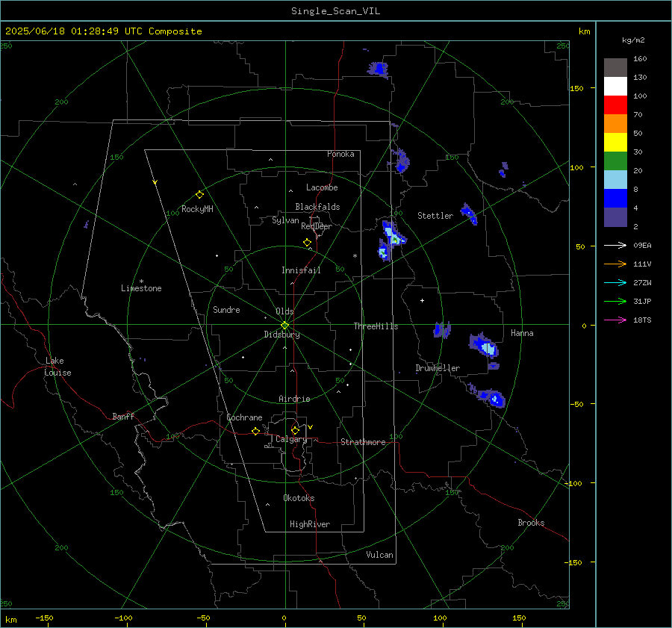Click the Strathmore city label
This screenshot has height=628, width=672.
pos(363,442)
